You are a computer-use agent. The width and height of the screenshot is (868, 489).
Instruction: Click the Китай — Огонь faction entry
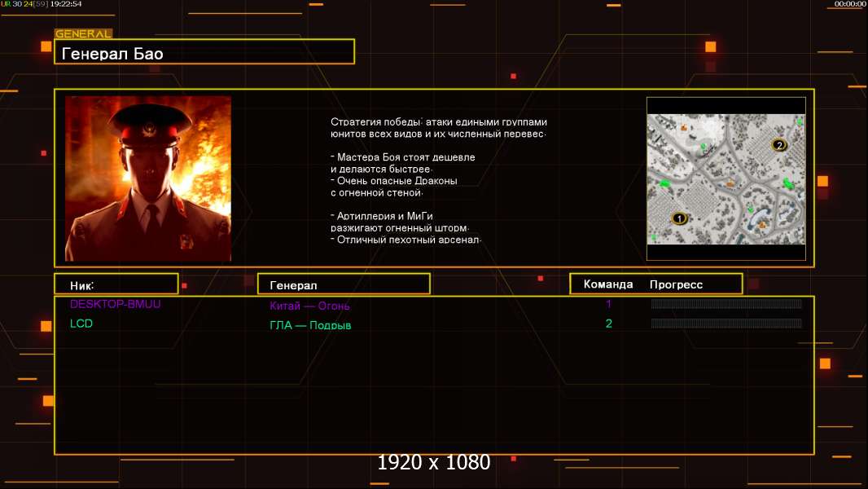[x=309, y=305]
